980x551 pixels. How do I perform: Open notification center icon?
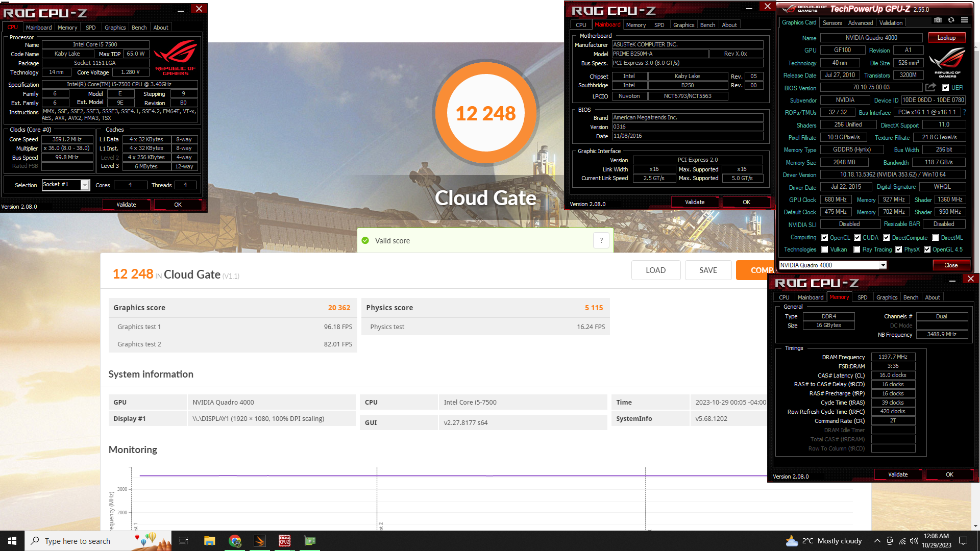pos(963,541)
